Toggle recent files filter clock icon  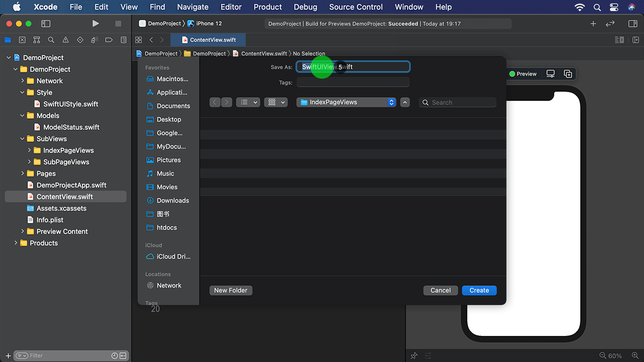114,356
